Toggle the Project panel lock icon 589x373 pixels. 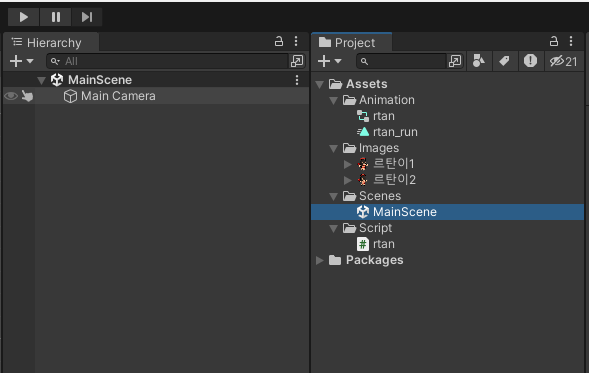click(554, 41)
